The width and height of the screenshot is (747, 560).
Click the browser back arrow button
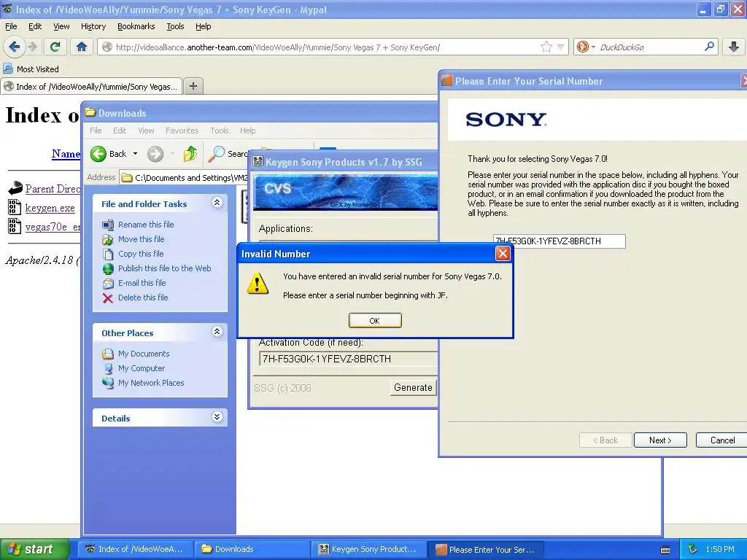14,47
